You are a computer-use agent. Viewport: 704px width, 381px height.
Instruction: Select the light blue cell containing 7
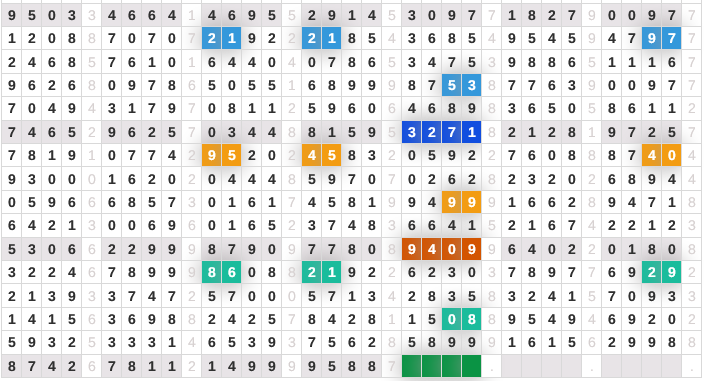671,38
